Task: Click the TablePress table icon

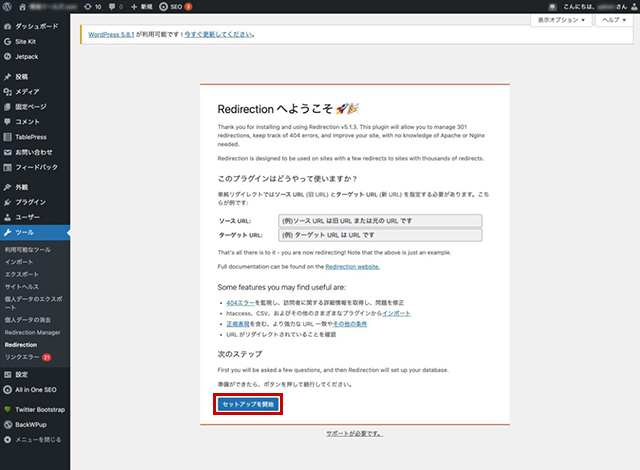Action: click(x=7, y=137)
